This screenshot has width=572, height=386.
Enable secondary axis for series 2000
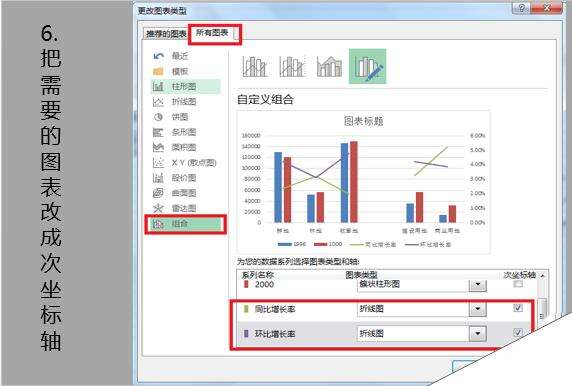[518, 284]
